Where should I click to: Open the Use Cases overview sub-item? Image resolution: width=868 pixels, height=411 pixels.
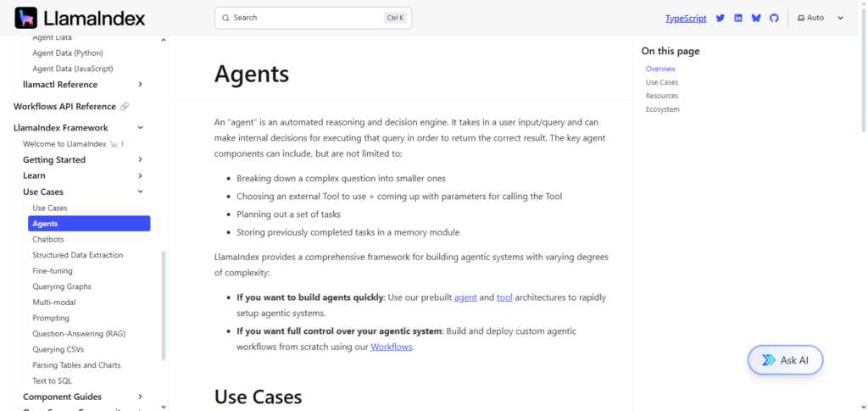pyautogui.click(x=50, y=208)
